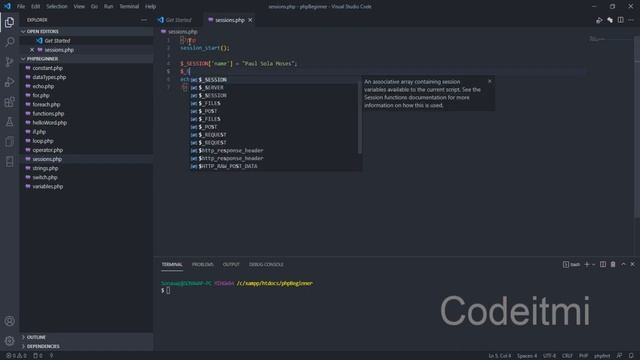Open the new terminal launch profile dropdown

click(593, 264)
